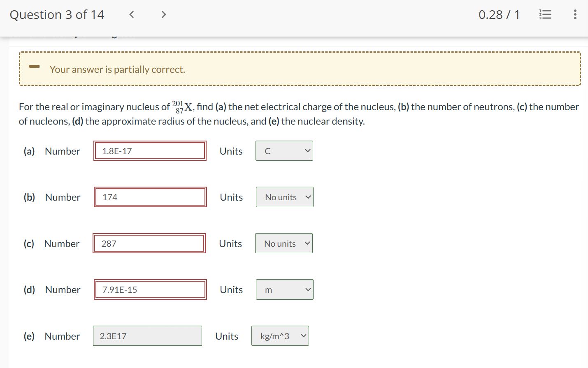Select the Number label for part (a)
588x368 pixels.
[63, 151]
